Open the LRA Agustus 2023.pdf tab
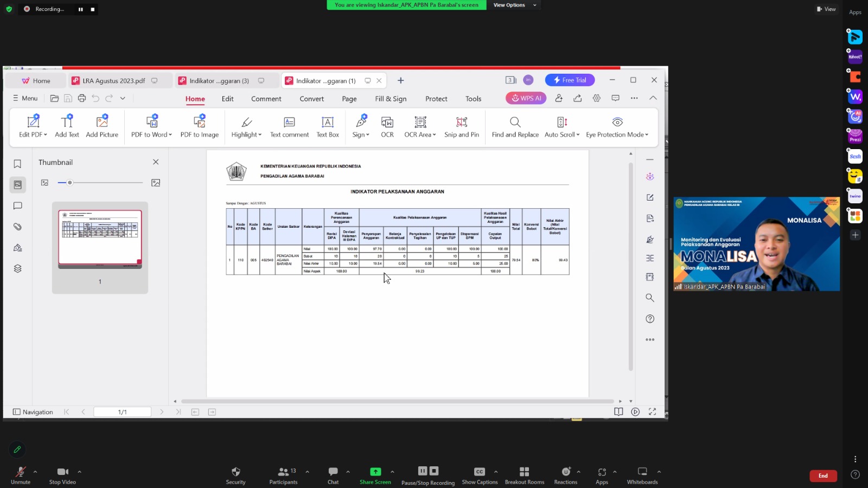 (113, 81)
